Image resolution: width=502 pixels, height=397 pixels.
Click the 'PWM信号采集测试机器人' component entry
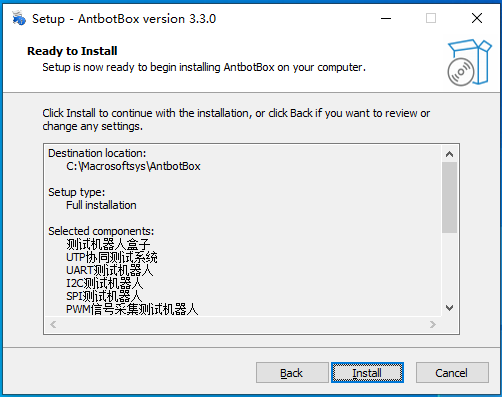pyautogui.click(x=132, y=309)
